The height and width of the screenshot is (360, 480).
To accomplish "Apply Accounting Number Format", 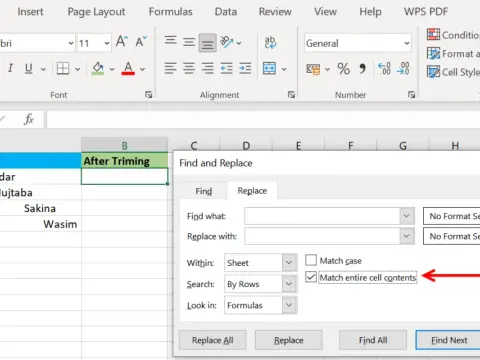I will tap(313, 69).
